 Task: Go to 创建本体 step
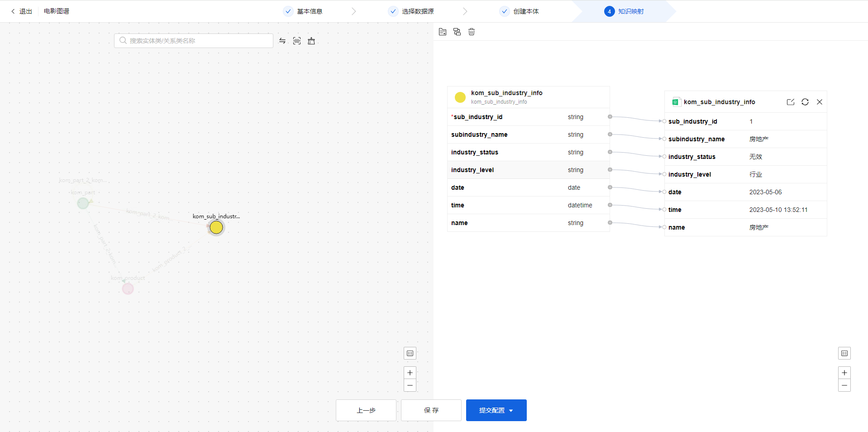click(525, 11)
